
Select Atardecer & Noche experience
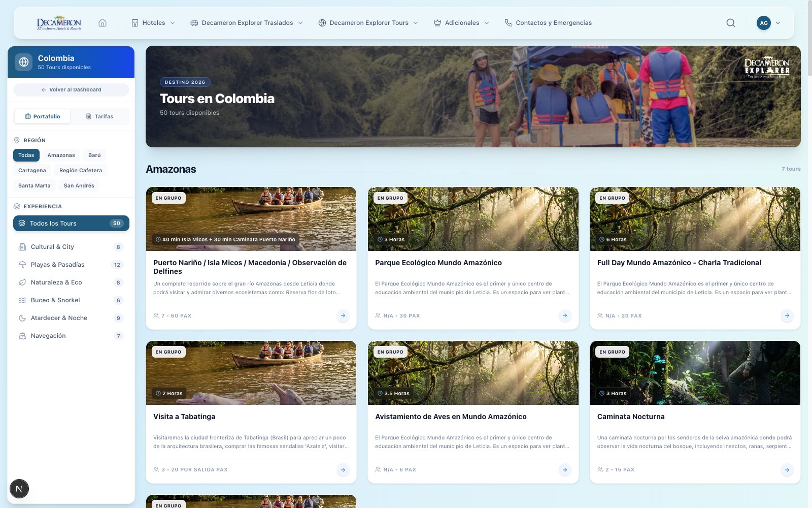(x=71, y=318)
